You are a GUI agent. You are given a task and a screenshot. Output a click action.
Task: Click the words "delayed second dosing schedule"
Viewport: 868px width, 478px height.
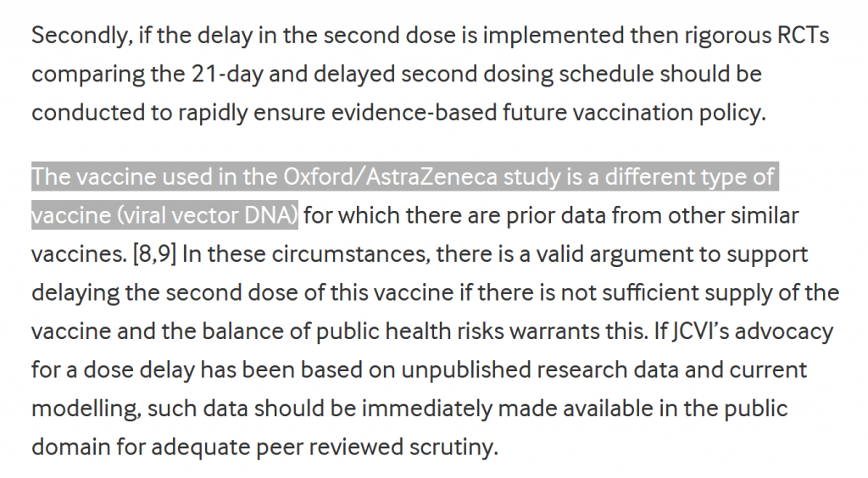pos(483,74)
